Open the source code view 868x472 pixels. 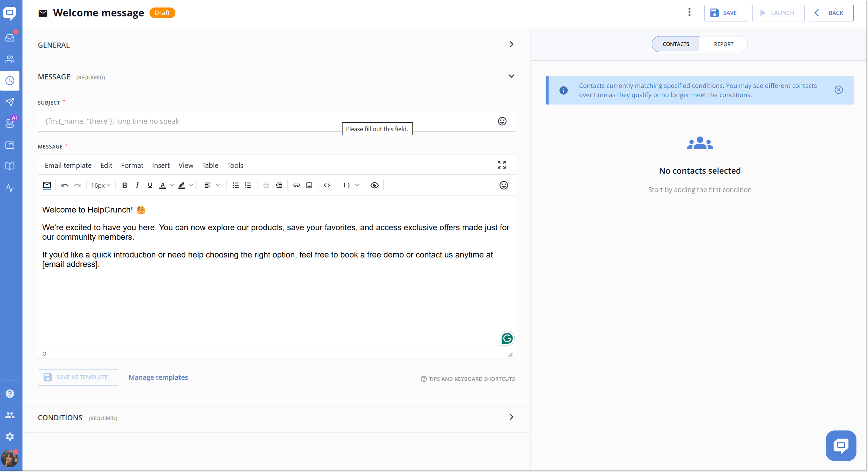coord(327,185)
